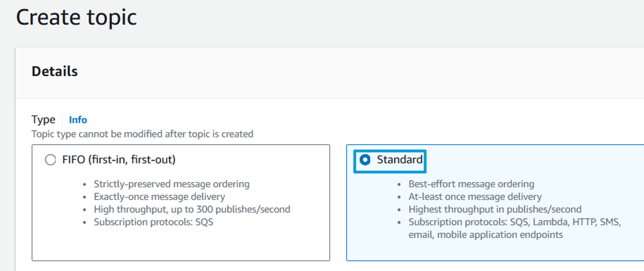The width and height of the screenshot is (644, 271).
Task: Click the SQS, Lambda, HTTP, SMS protocols line
Action: point(515,222)
